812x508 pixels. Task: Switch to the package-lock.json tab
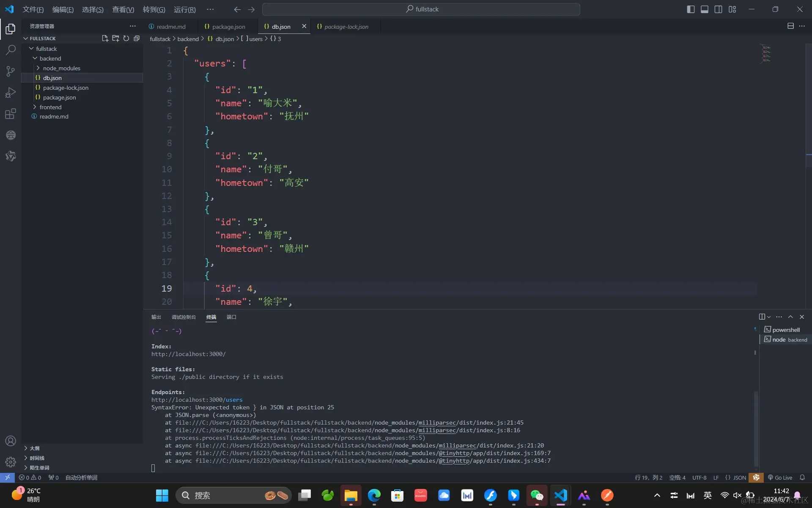pyautogui.click(x=346, y=26)
